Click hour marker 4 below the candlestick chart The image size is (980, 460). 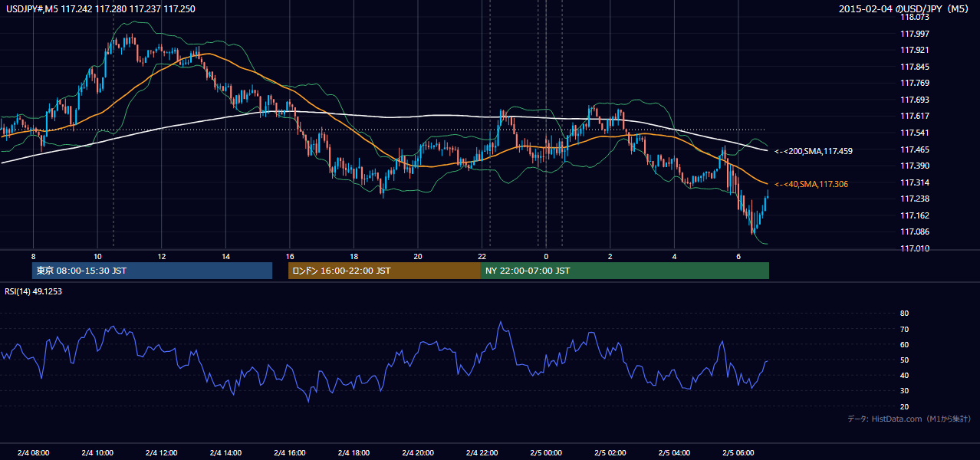pyautogui.click(x=674, y=255)
